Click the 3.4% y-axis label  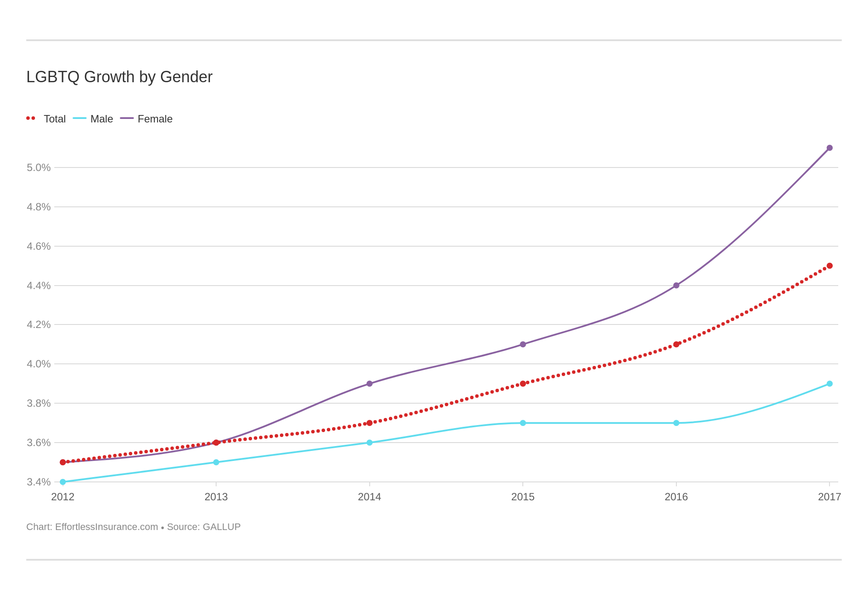coord(39,482)
